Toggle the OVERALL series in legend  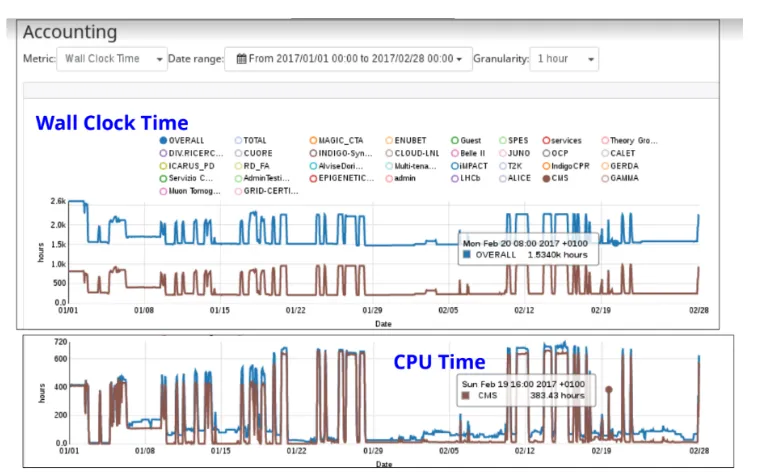pyautogui.click(x=182, y=140)
